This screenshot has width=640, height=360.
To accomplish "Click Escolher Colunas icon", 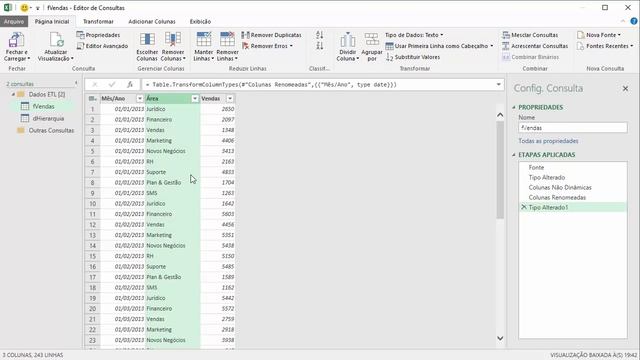I will point(147,40).
